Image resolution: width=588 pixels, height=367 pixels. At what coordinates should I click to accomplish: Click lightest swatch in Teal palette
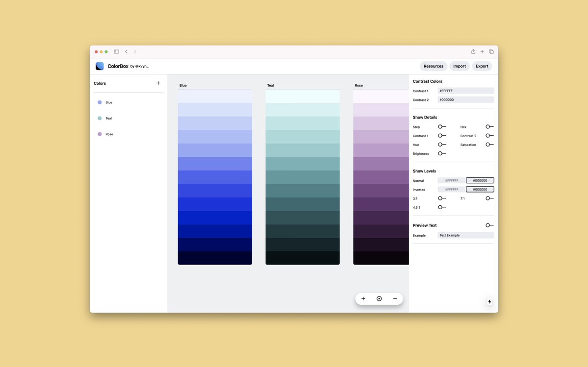tap(303, 96)
